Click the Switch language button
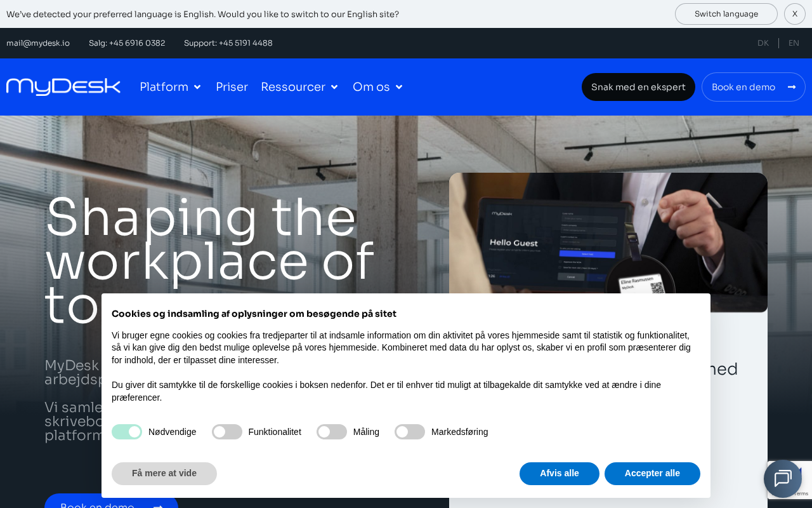Screen dimensions: 812x508 [726, 14]
